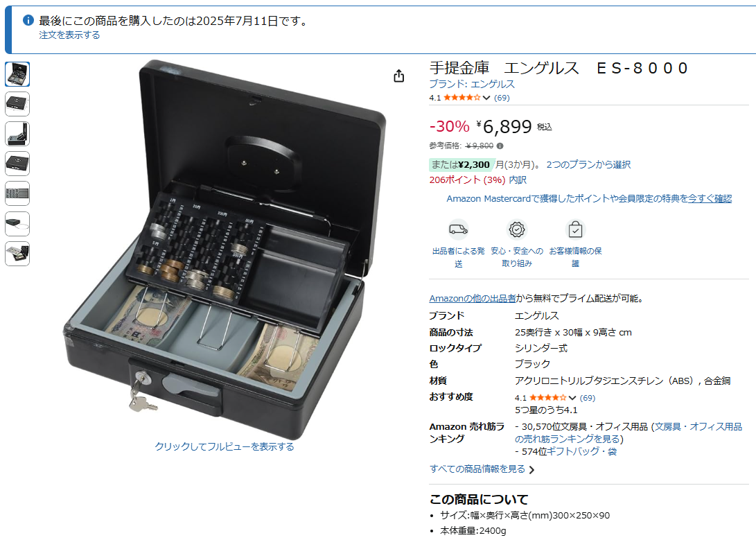Select the coin tray thumbnail image
This screenshot has width=756, height=540.
[x=17, y=194]
